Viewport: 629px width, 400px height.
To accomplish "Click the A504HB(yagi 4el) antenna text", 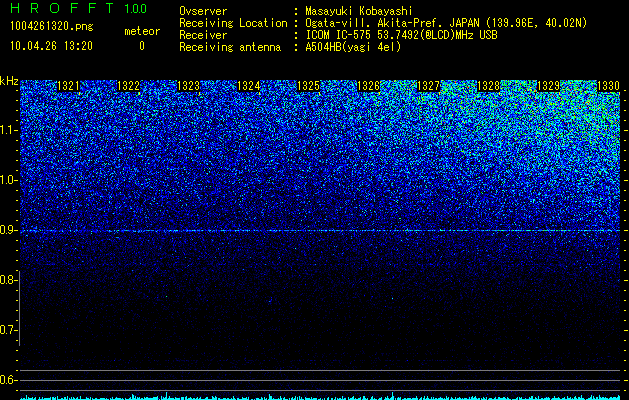I will coord(353,47).
